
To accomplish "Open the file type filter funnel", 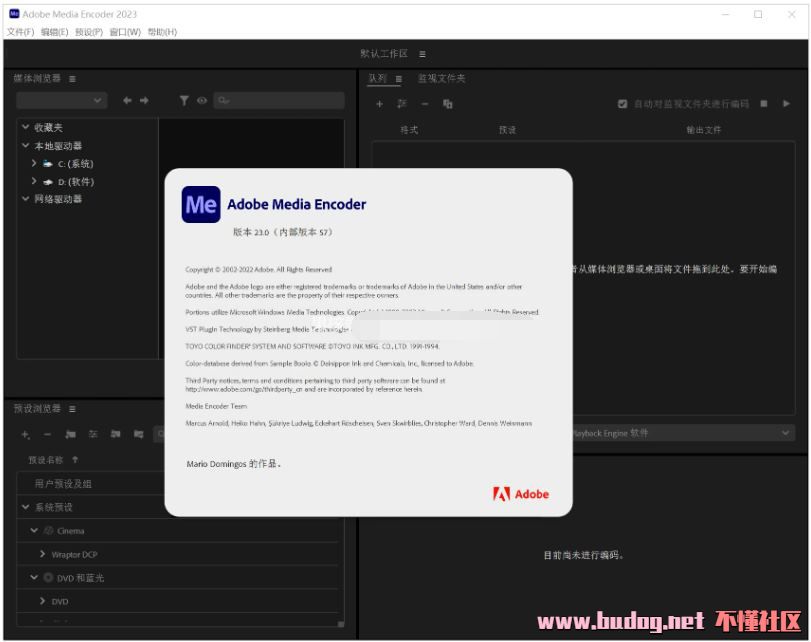I will click(184, 100).
